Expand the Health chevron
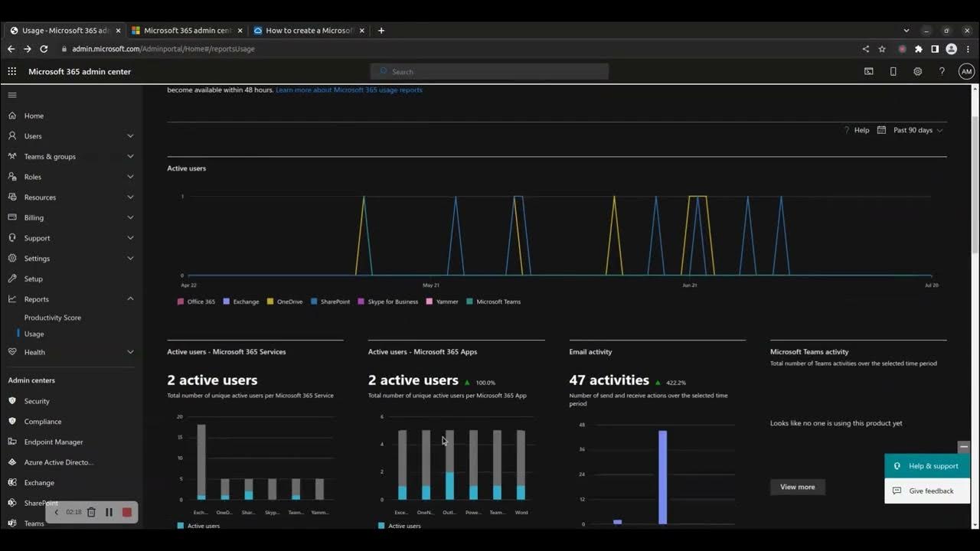This screenshot has height=551, width=980. pyautogui.click(x=130, y=352)
